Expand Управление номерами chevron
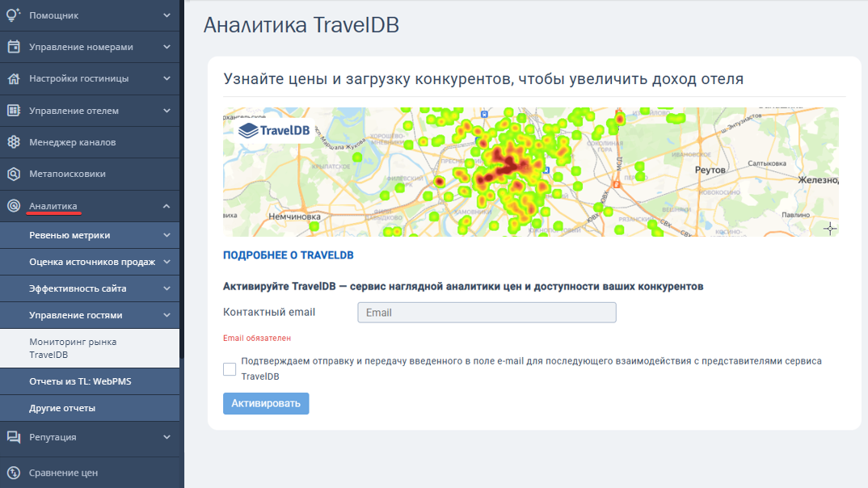This screenshot has width=868, height=488. coord(166,47)
